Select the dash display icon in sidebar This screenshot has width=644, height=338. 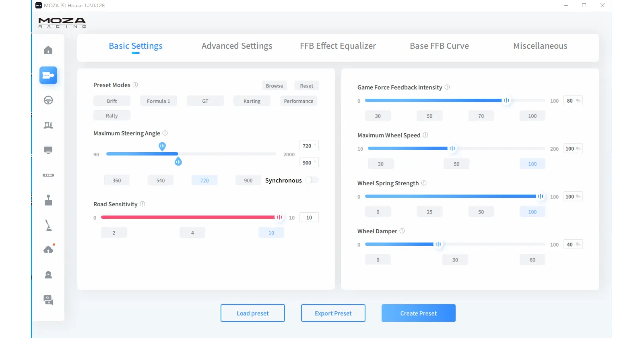click(x=48, y=150)
